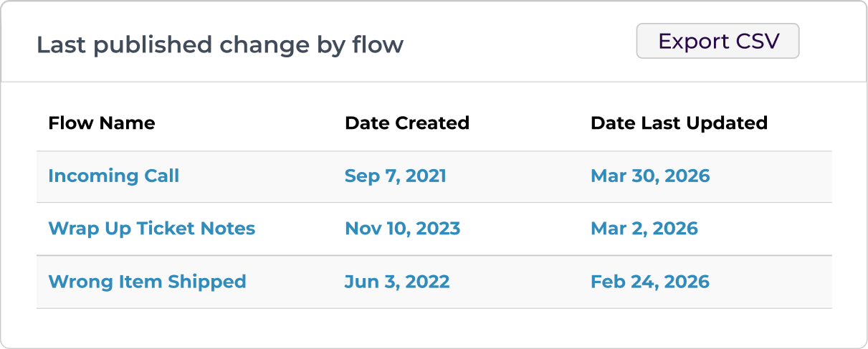Sort by the Date Created column header
868x349 pixels.
point(406,123)
